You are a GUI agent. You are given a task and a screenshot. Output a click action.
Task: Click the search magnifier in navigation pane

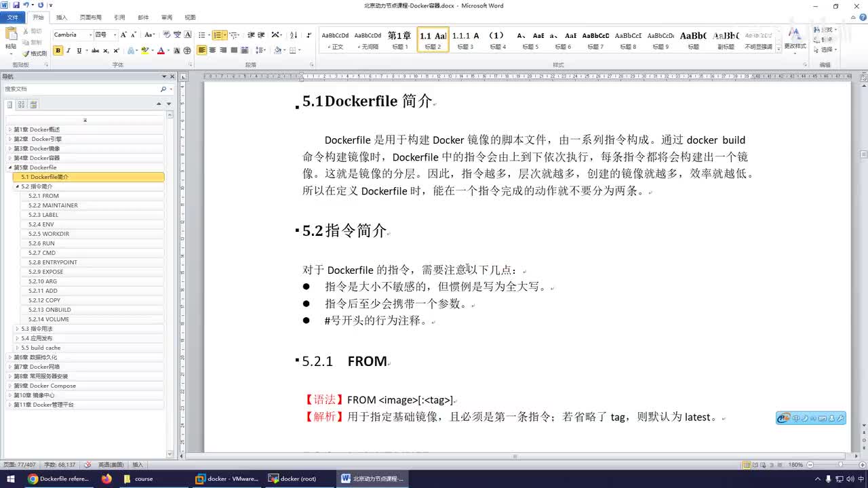[x=163, y=89]
